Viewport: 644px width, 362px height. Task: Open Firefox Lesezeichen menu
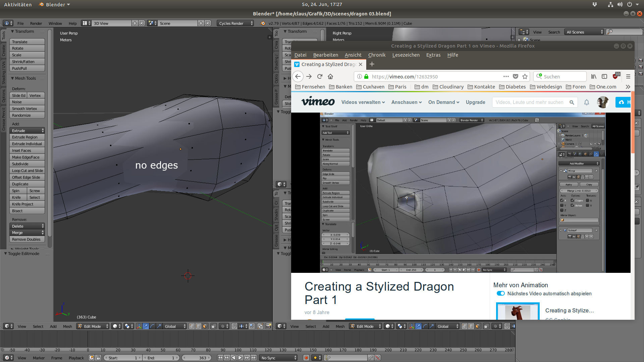pos(406,55)
